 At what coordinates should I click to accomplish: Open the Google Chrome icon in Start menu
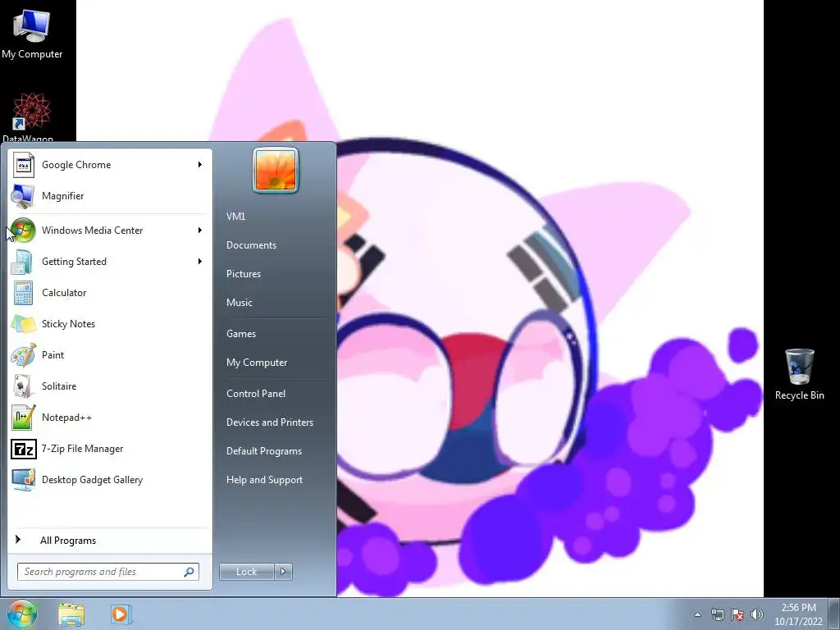coord(24,165)
